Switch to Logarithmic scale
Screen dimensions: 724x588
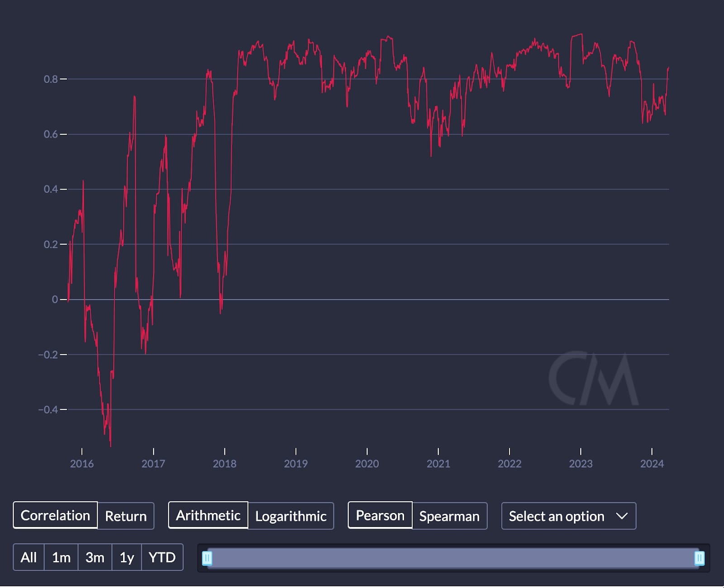[291, 516]
